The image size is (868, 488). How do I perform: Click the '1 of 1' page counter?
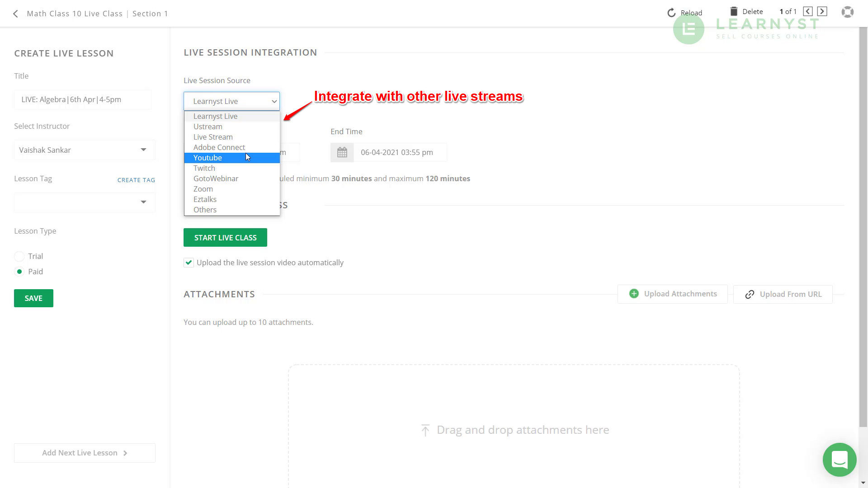click(788, 12)
